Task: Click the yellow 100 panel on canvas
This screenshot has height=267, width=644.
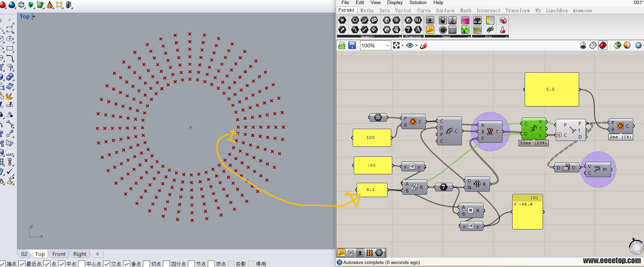Action: point(372,138)
